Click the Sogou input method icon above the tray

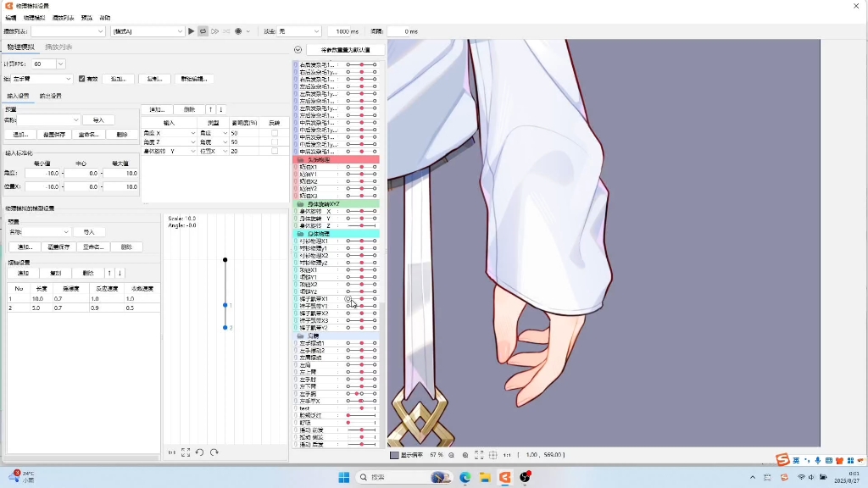[782, 460]
